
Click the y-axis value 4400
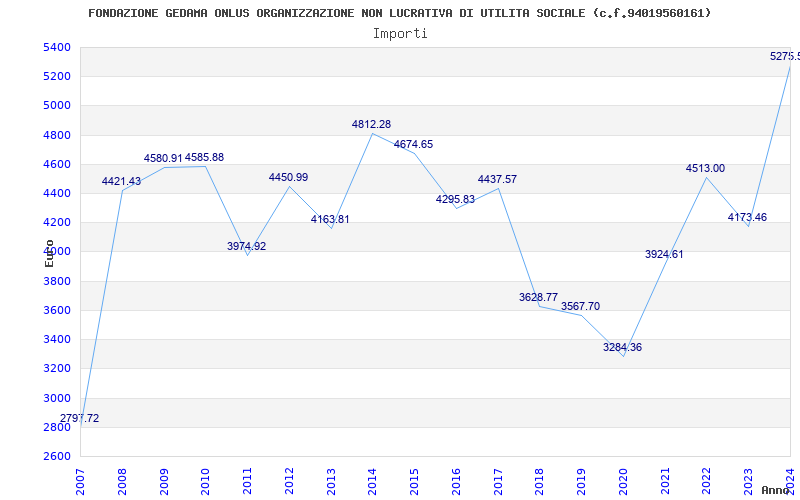pyautogui.click(x=58, y=193)
